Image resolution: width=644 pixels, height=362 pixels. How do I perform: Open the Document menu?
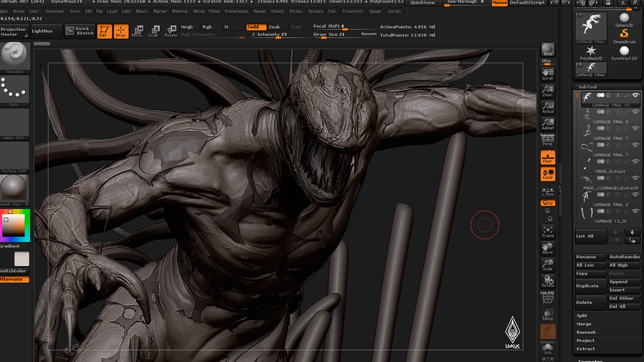(x=55, y=11)
